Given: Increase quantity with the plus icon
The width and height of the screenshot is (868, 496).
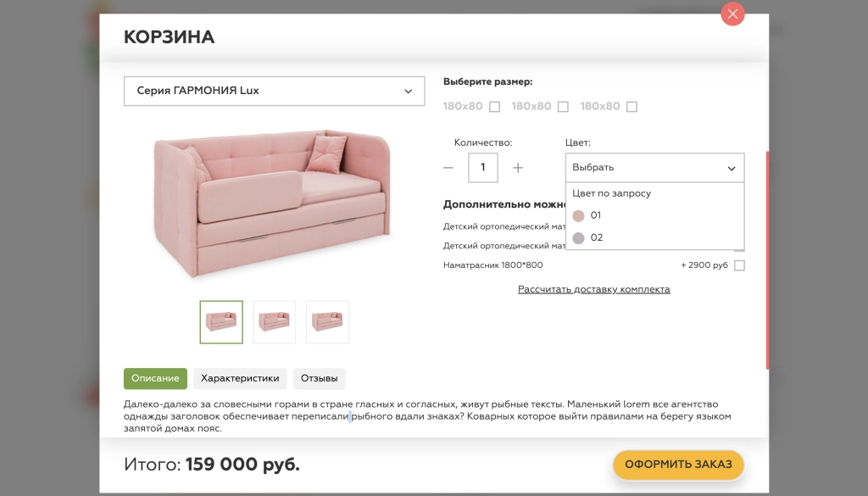Looking at the screenshot, I should pos(518,167).
